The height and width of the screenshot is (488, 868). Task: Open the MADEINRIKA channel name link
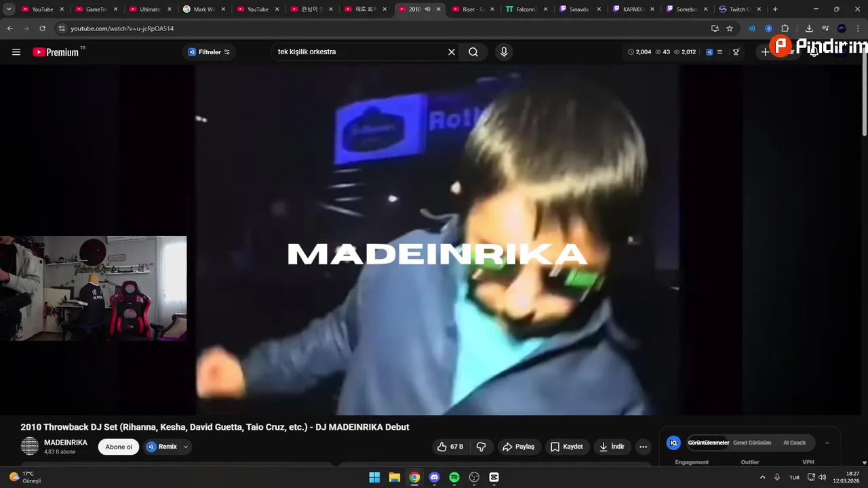coord(66,443)
